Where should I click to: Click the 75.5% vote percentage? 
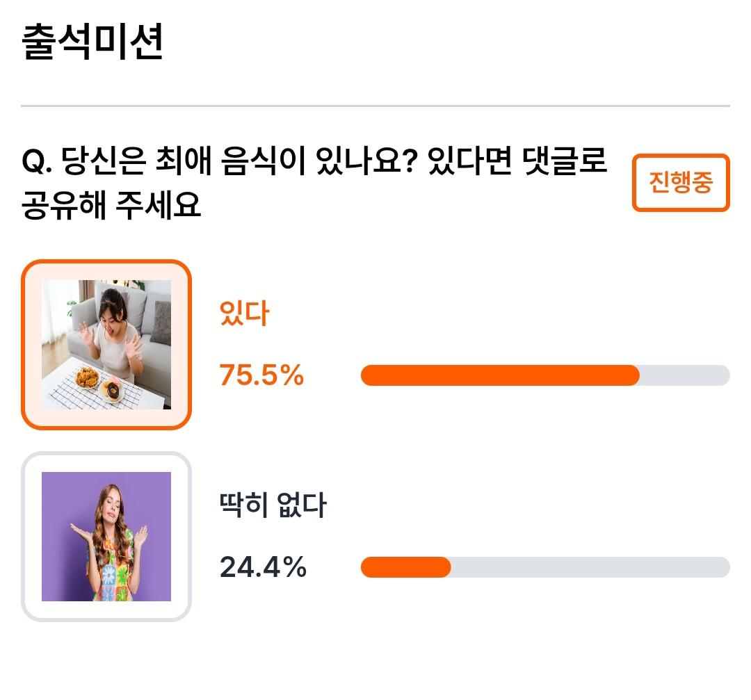coord(261,375)
